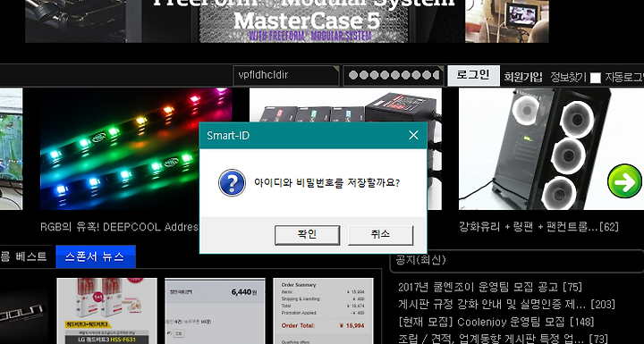Screen dimensions: 644x344
Task: Open the tempered glass PC case thumbnail
Action: tap(551, 148)
